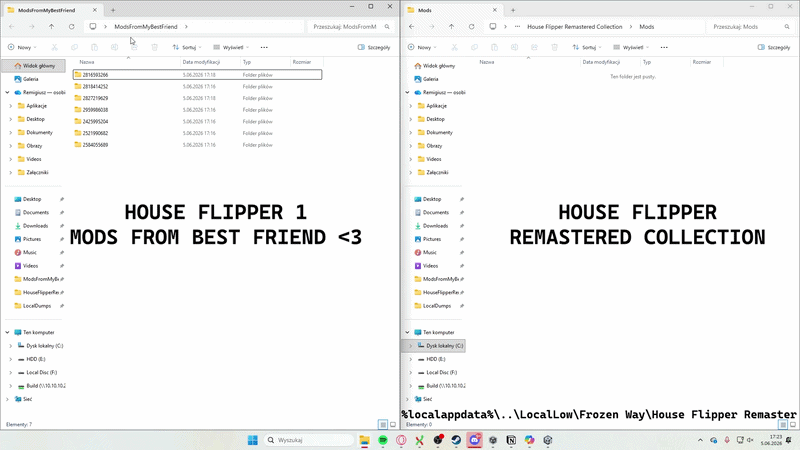Click the File Explorer taskbar icon
Image resolution: width=800 pixels, height=450 pixels.
click(364, 440)
